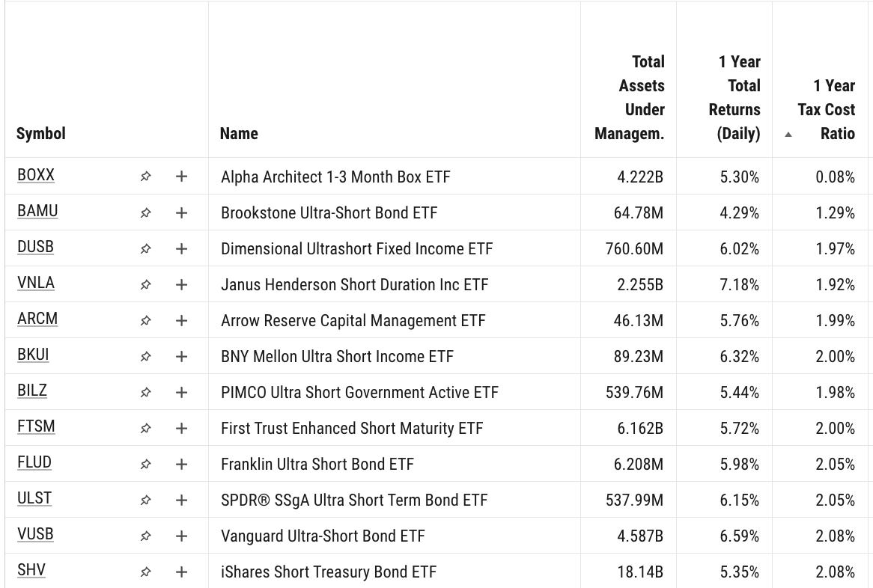Click the plus icon for FLUD
Viewport: 873px width, 588px height.
pos(181,462)
